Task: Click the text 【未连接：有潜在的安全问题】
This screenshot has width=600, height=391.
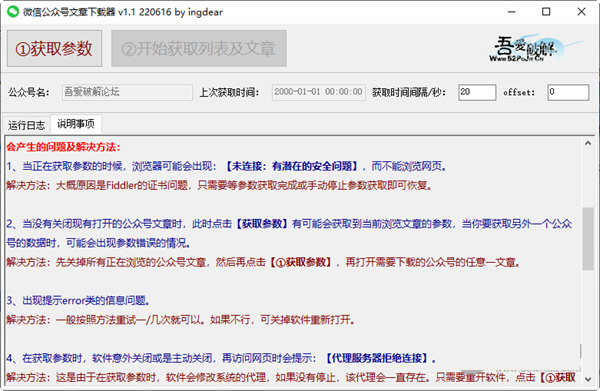Action: 291,166
